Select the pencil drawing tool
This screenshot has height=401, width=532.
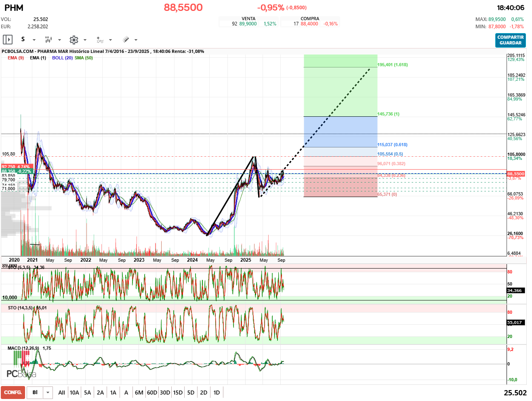126,40
